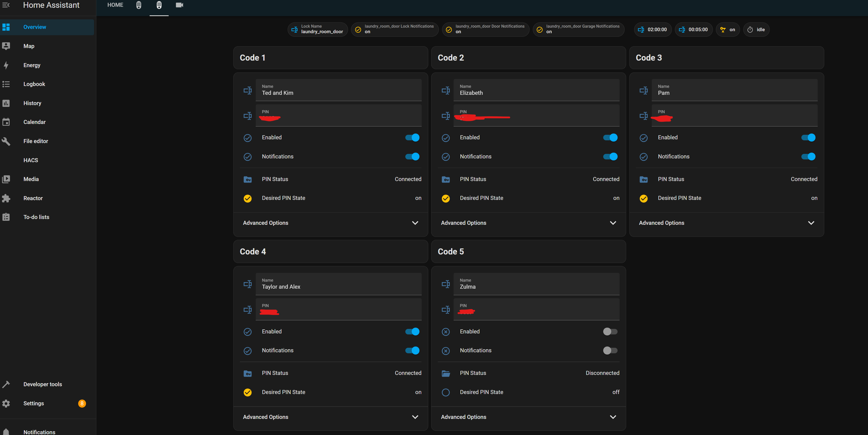Viewport: 868px width, 435px height.
Task: Open the Reactor puzzle icon
Action: [x=6, y=198]
